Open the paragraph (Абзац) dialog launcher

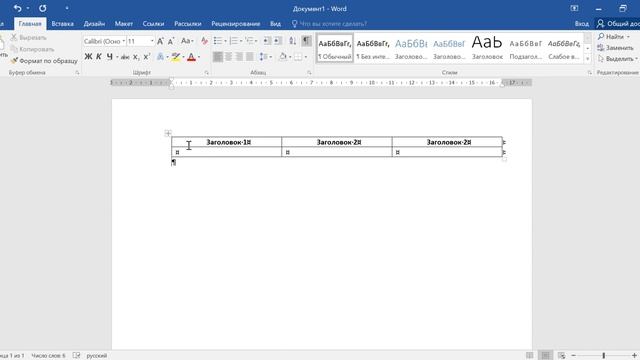309,73
